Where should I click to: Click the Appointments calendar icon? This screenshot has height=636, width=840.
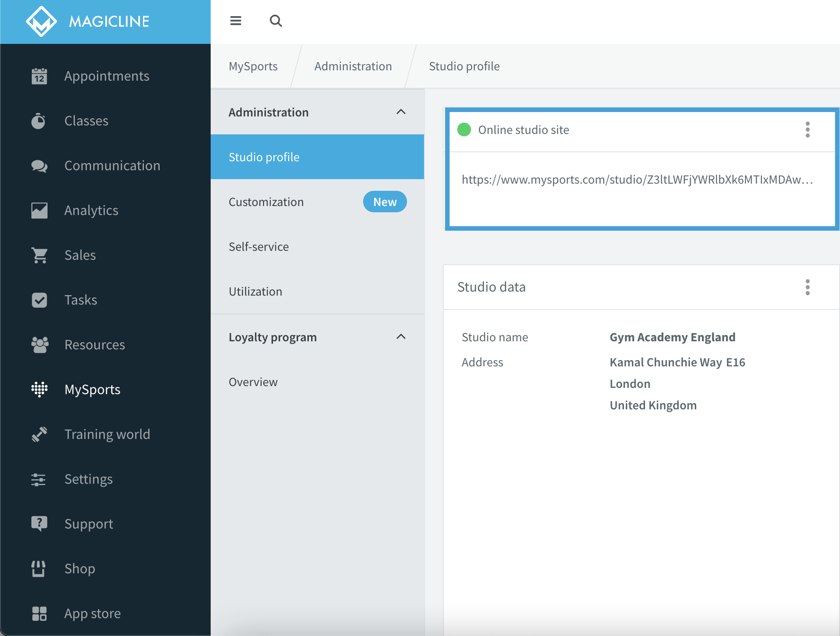coord(39,76)
